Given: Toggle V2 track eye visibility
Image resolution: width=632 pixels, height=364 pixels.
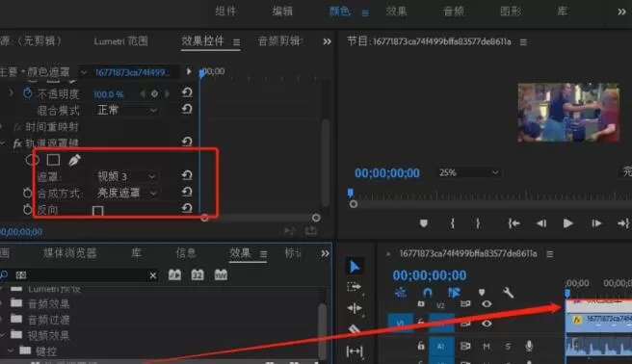Looking at the screenshot, I should (487, 303).
